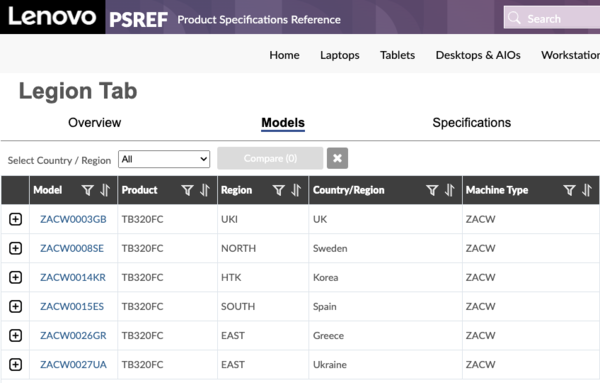Clear comparison with the X button
The height and width of the screenshot is (383, 600).
click(x=337, y=158)
